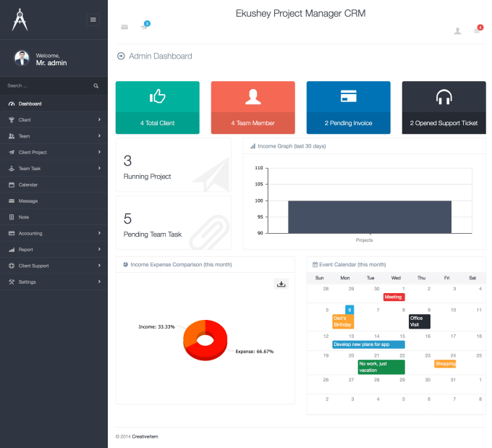Click the Client Support lifebuoy icon

(x=12, y=266)
